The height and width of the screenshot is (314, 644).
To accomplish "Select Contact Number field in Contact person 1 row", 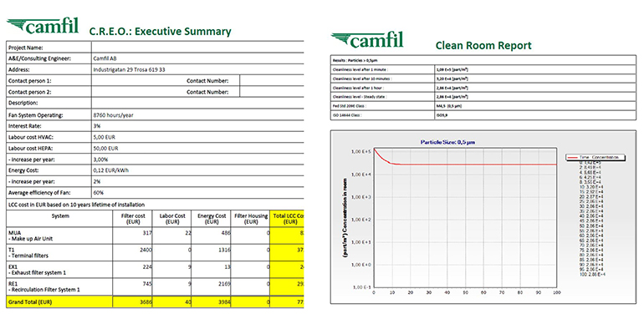I will pyautogui.click(x=272, y=81).
